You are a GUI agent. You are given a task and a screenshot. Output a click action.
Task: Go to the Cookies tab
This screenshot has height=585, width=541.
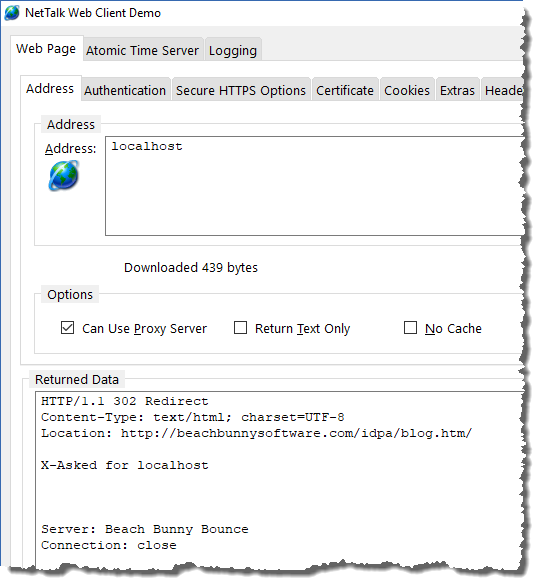tap(407, 90)
